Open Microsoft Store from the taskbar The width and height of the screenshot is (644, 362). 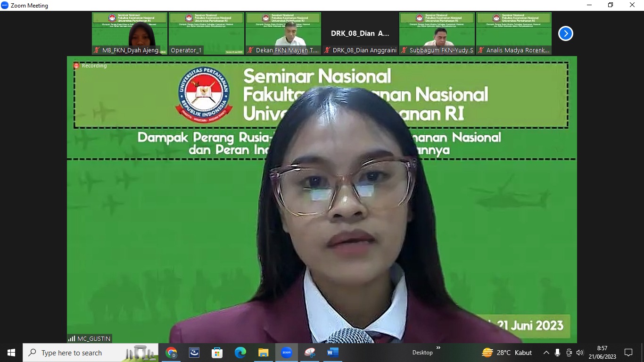pyautogui.click(x=217, y=353)
